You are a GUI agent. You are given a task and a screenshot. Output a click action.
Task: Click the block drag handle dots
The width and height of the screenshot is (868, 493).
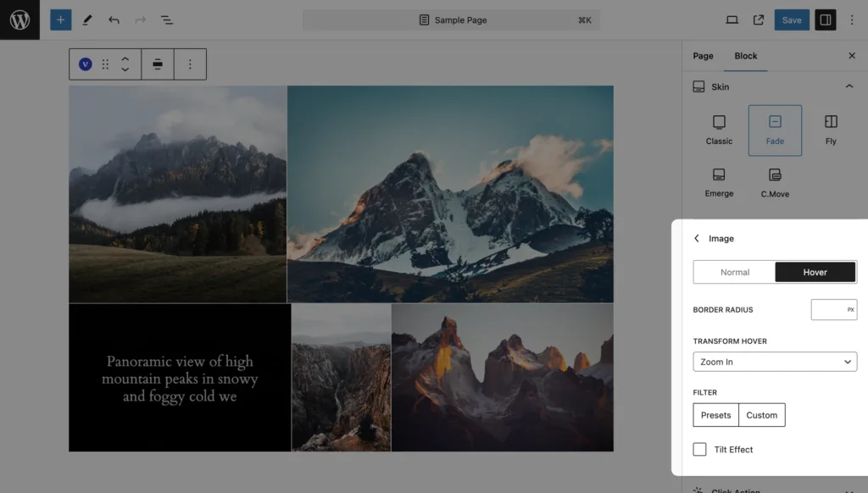(105, 64)
